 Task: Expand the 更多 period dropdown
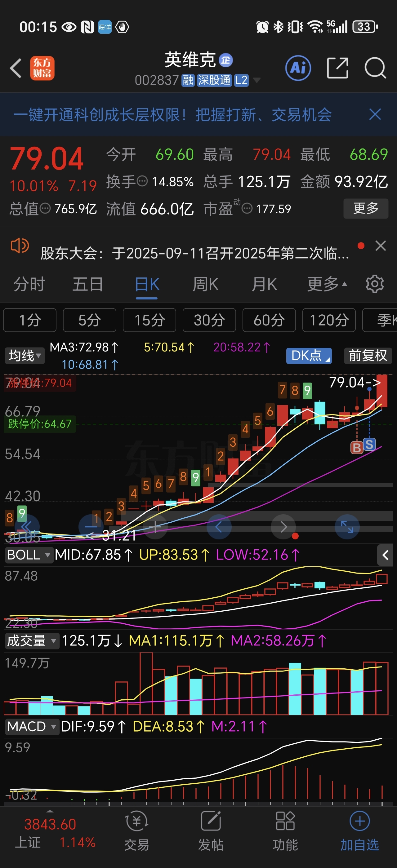[x=327, y=284]
